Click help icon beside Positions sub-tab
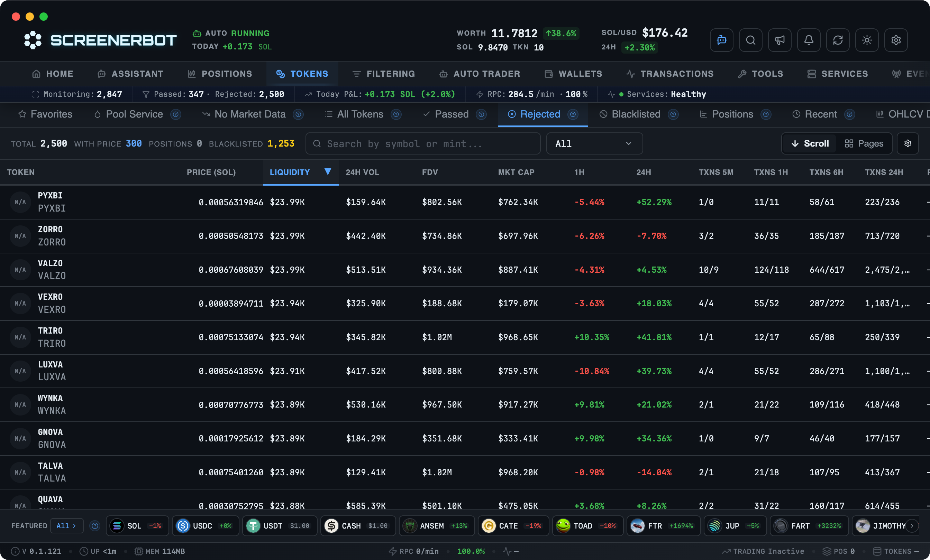930x560 pixels. (x=766, y=114)
